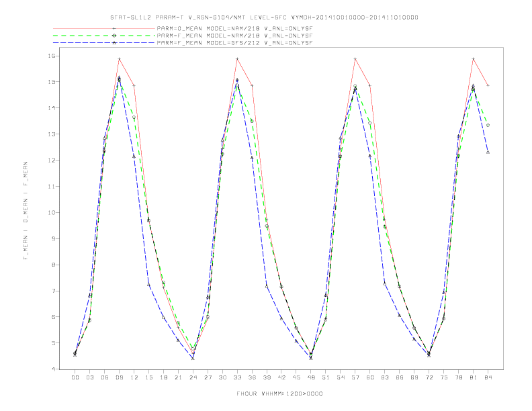Click x-axis tick label 12
Screen dimensions: 532x411
[134, 377]
